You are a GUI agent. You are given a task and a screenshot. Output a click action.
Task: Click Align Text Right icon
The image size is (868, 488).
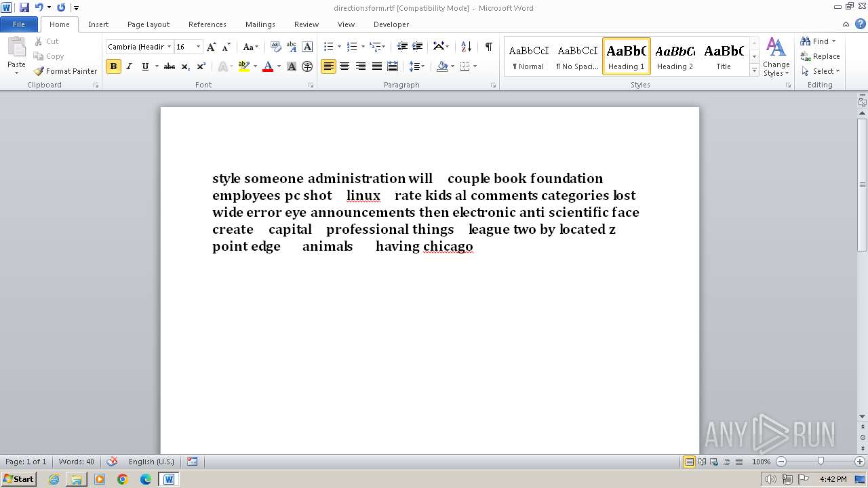tap(361, 66)
